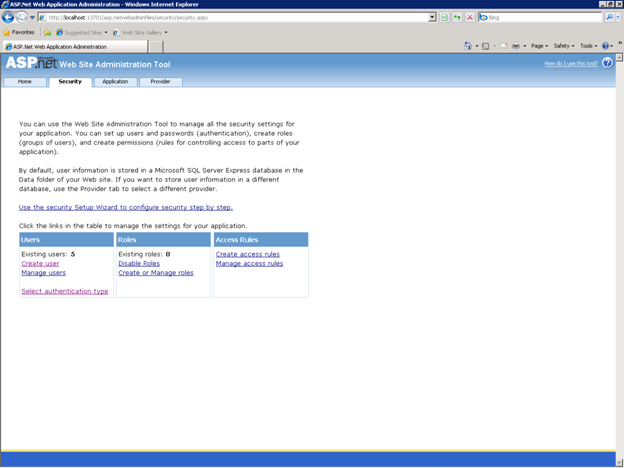Select the Security tab
Screen dimensions: 624x468
[x=70, y=82]
